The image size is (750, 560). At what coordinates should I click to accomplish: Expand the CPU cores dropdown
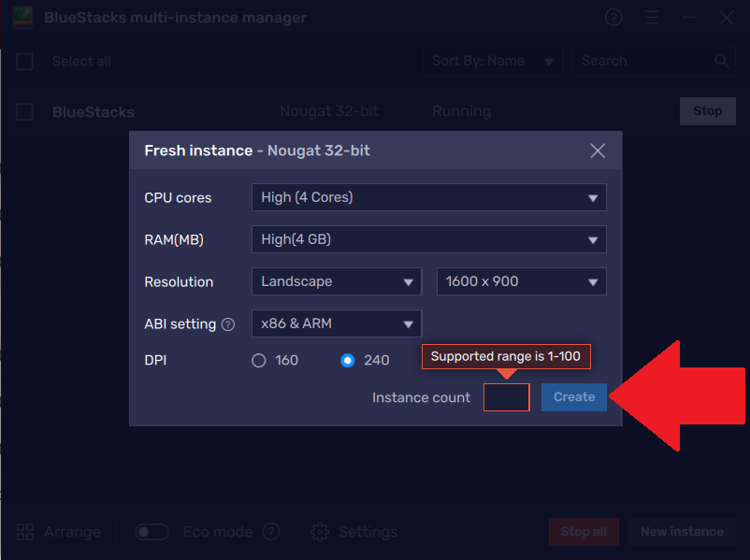(x=428, y=197)
